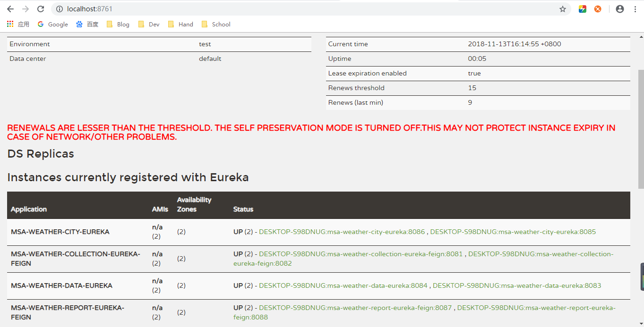The height and width of the screenshot is (327, 644).
Task: Reload the page with refresh icon
Action: pyautogui.click(x=41, y=9)
